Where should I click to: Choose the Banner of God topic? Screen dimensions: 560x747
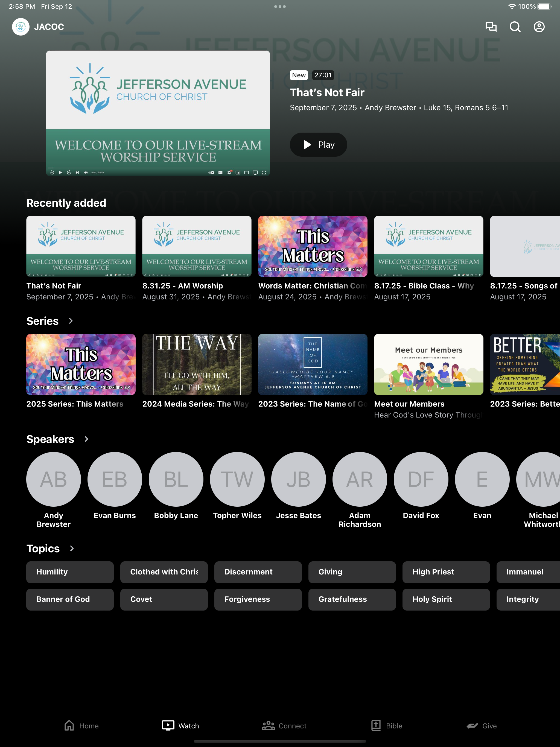pyautogui.click(x=70, y=599)
